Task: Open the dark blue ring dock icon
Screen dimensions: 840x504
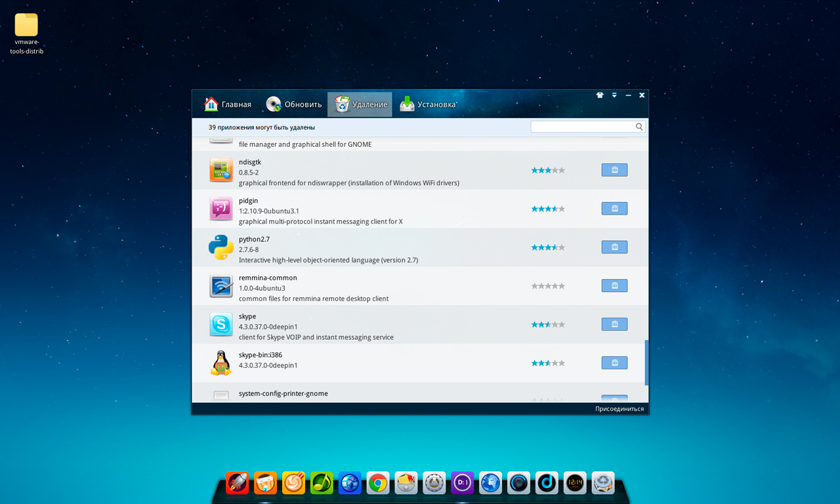Action: click(x=519, y=483)
